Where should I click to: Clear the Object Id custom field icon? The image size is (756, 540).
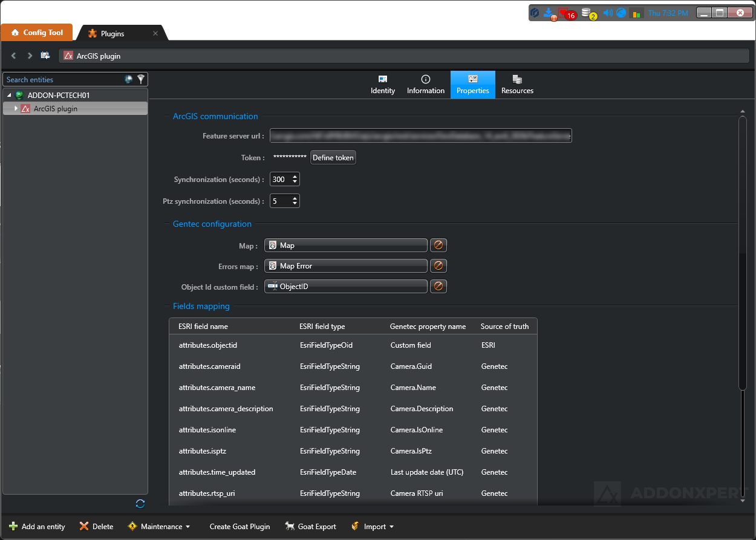438,287
